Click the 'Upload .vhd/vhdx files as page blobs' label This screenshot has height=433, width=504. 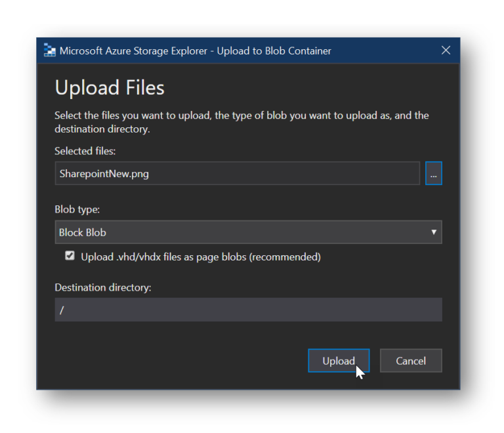click(201, 257)
